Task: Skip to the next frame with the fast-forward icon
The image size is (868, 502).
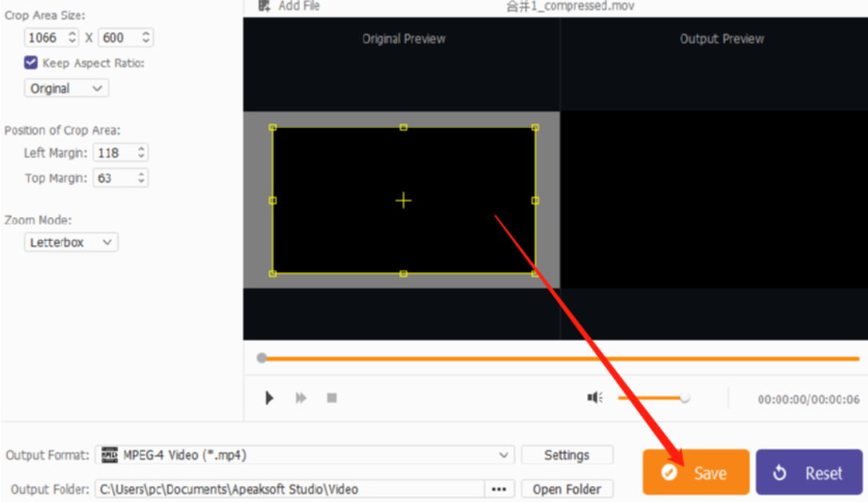Action: pos(301,397)
